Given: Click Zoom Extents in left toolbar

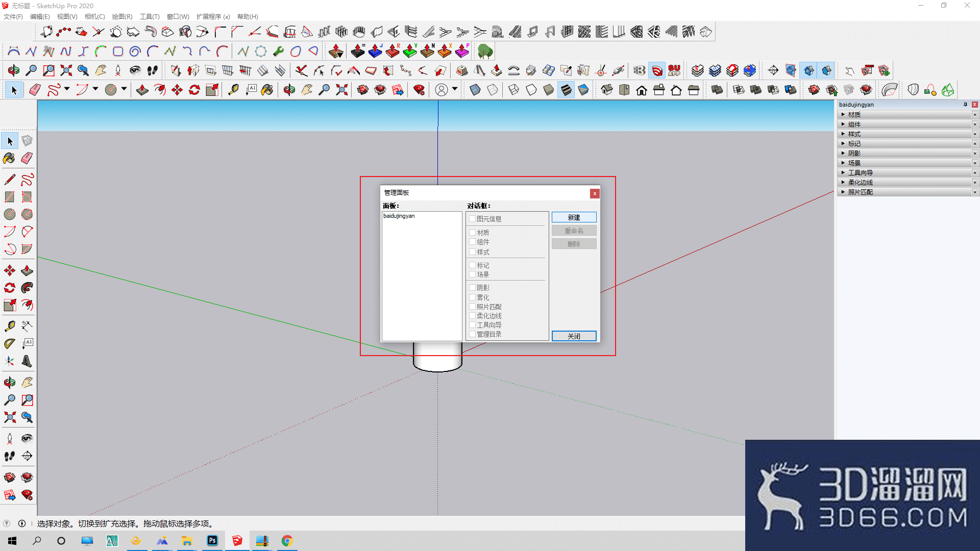Looking at the screenshot, I should 10,417.
